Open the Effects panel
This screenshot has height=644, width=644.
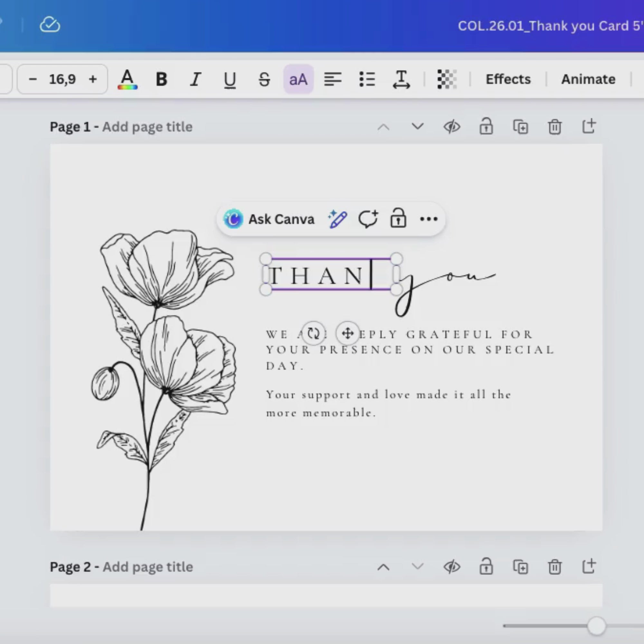pyautogui.click(x=508, y=79)
